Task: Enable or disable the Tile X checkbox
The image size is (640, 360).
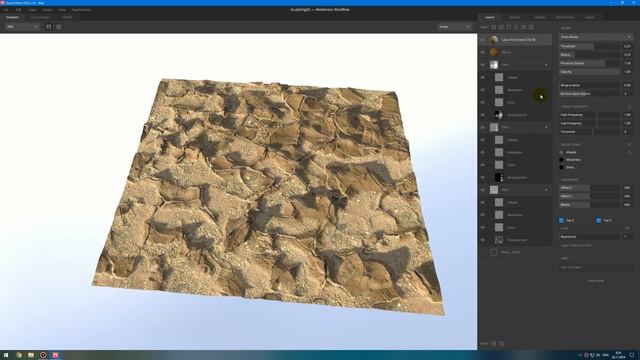Action: 561,220
